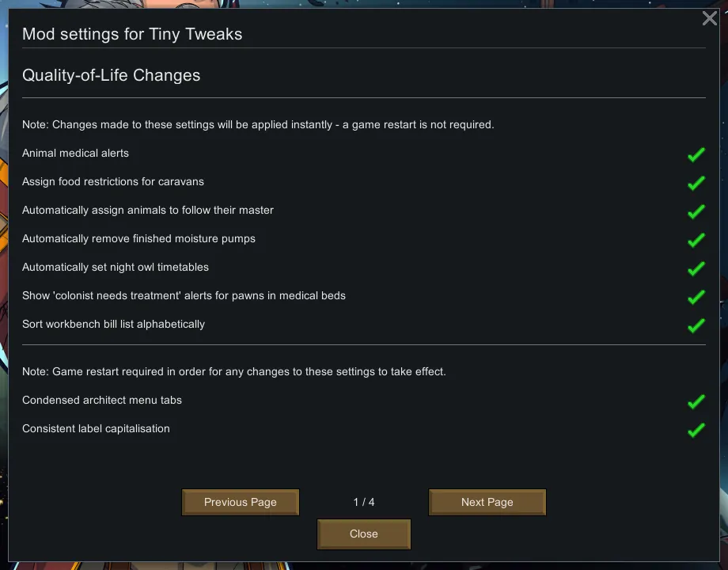The width and height of the screenshot is (728, 570).
Task: Turn off Automatically remove finished moisture pumps
Action: (696, 240)
